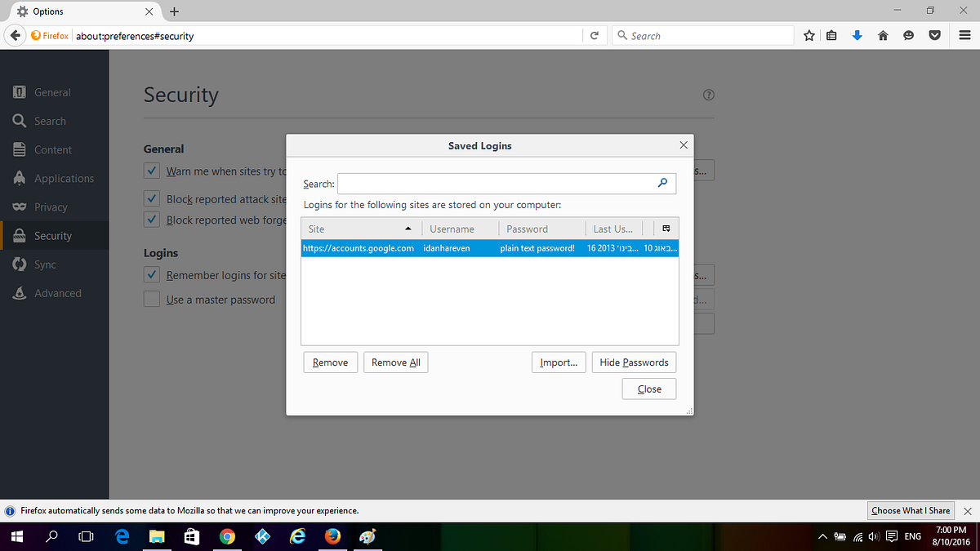
Task: Uncheck Block reported attack sites
Action: tap(151, 198)
